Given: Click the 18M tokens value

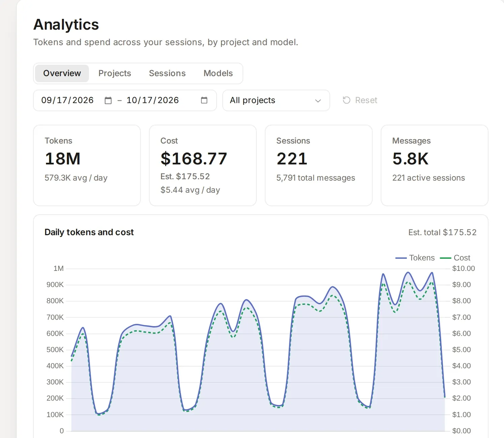Looking at the screenshot, I should pos(63,159).
